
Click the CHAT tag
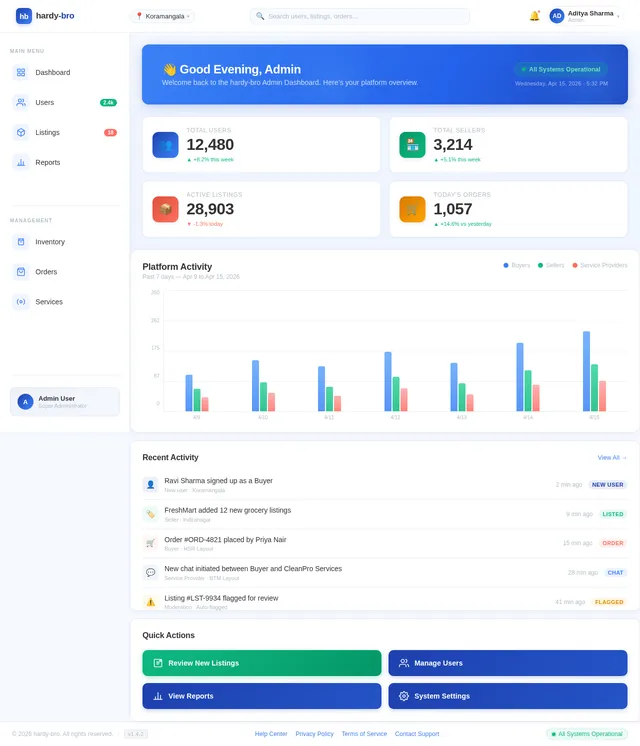coord(615,573)
